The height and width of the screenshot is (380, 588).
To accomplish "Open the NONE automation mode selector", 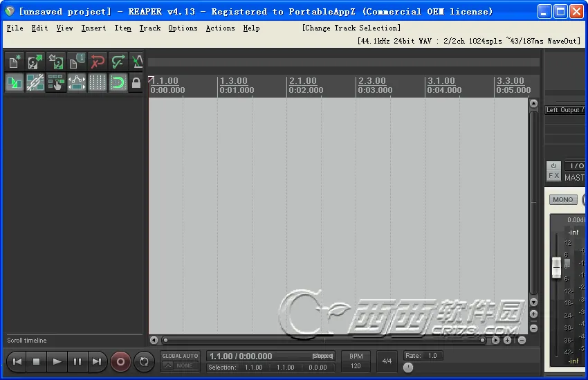I will [180, 365].
